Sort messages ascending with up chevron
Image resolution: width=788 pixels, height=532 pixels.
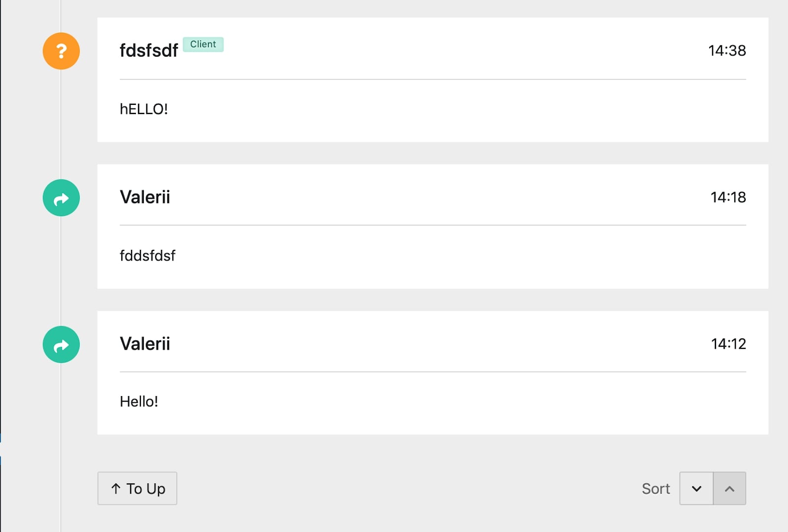tap(729, 488)
